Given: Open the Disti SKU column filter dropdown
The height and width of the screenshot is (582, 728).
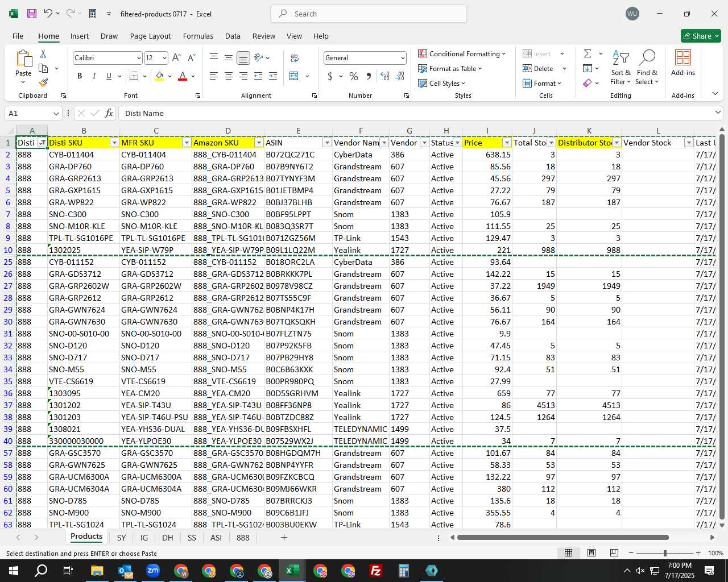Looking at the screenshot, I should click(x=114, y=143).
